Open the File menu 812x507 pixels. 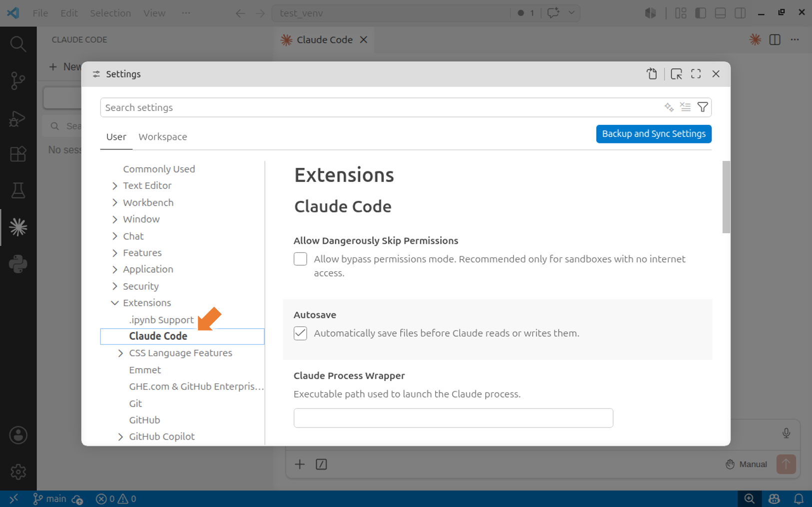click(40, 13)
